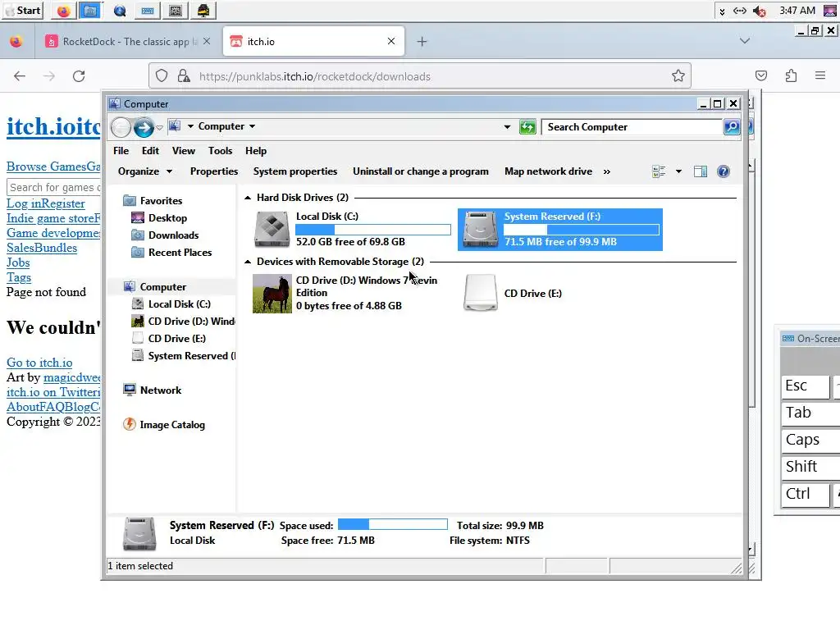Open the list all tabs dropdown

(x=745, y=41)
